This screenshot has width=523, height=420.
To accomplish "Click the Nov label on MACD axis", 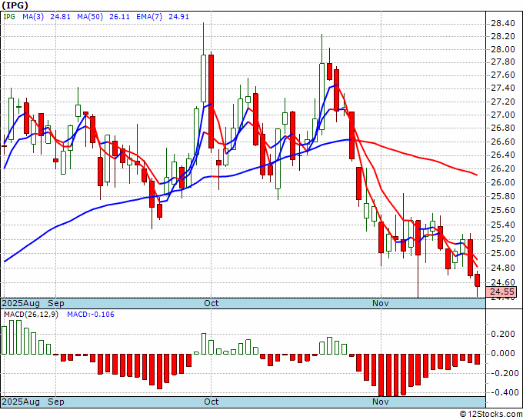I will click(381, 402).
